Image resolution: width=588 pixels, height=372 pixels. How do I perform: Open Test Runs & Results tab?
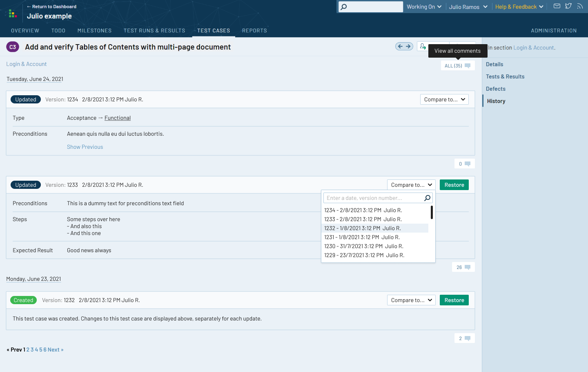point(154,31)
